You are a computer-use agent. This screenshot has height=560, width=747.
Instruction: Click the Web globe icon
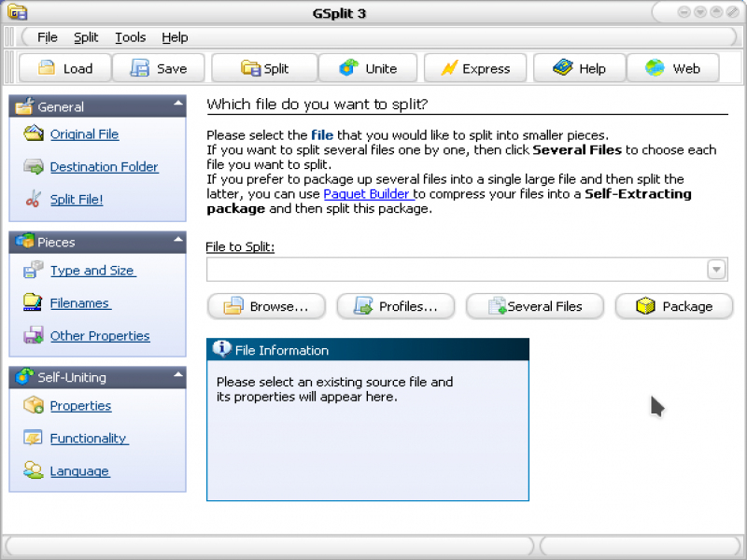coord(655,68)
